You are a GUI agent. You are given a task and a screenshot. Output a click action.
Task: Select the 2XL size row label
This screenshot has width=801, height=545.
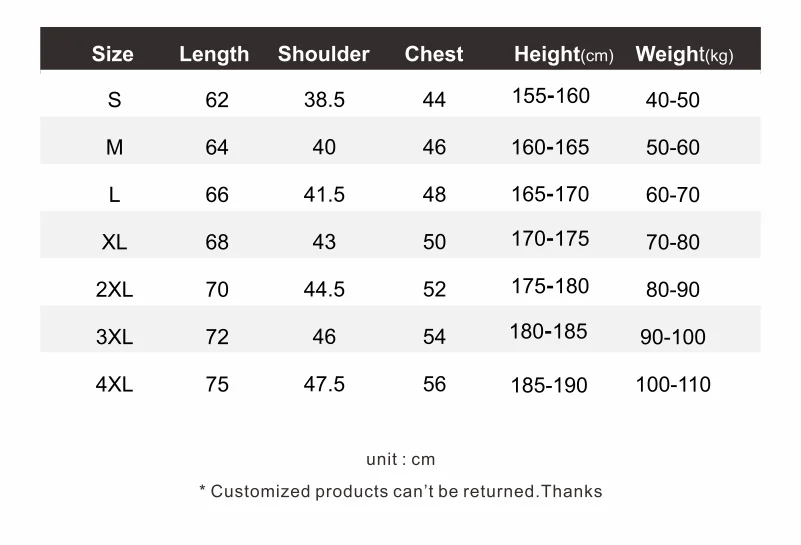point(114,290)
